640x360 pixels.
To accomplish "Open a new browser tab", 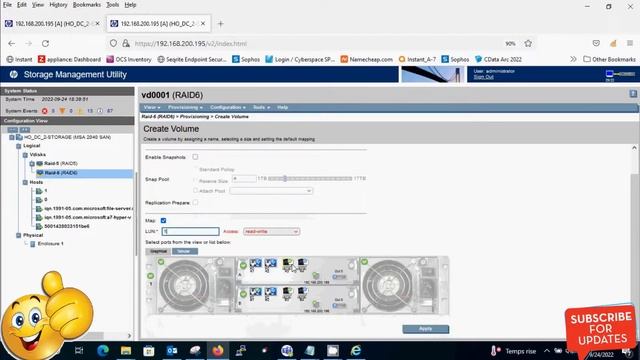I will coord(220,24).
